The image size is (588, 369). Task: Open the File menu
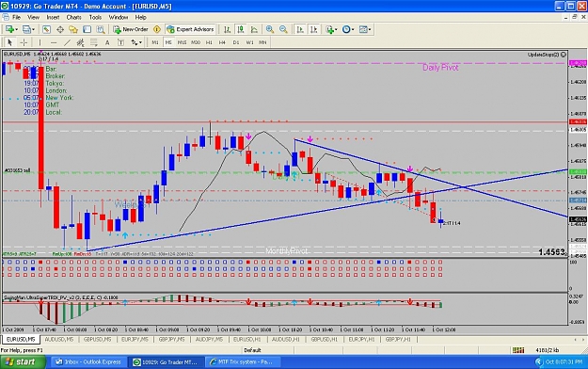(17, 17)
